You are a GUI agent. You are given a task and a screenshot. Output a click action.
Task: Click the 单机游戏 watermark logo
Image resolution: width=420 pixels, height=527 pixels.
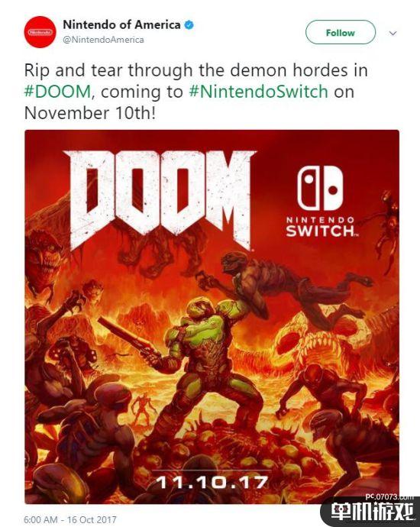click(x=372, y=513)
